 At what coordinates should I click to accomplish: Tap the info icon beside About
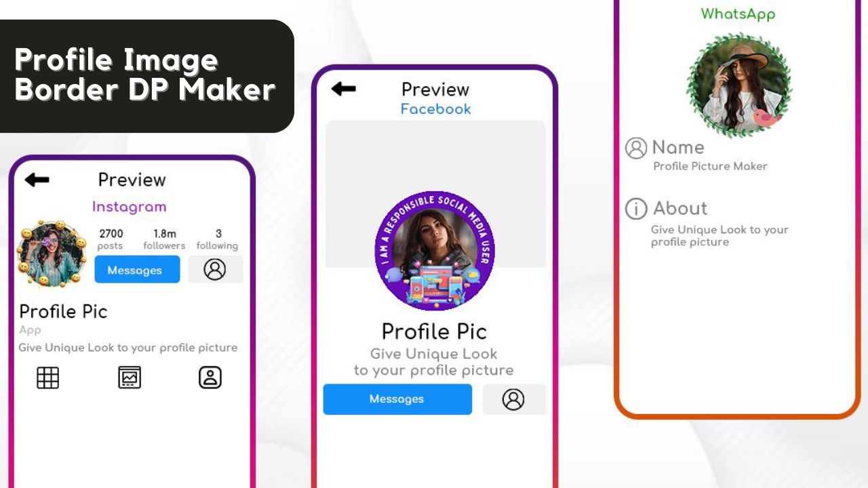[x=636, y=209]
